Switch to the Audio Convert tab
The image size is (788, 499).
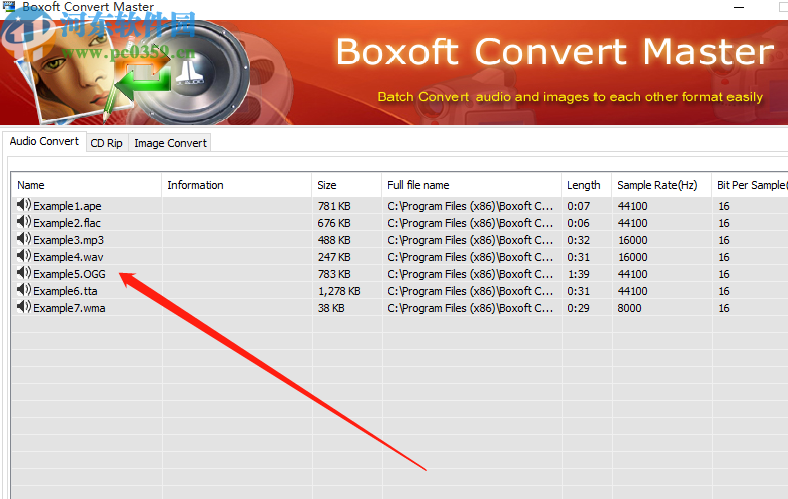point(44,141)
